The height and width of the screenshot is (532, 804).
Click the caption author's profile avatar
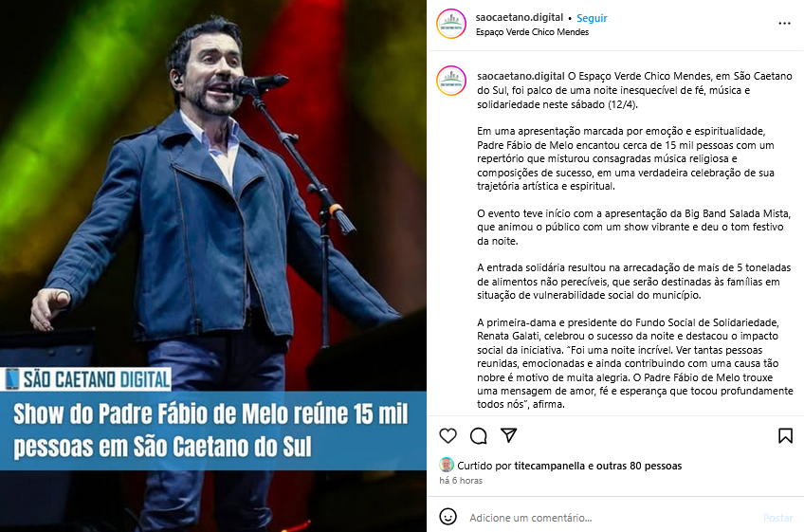pyautogui.click(x=450, y=81)
